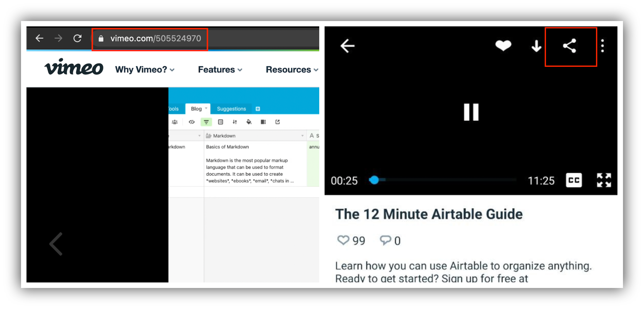Click the row height icon
Screen dimensions: 644x309
pyautogui.click(x=263, y=122)
